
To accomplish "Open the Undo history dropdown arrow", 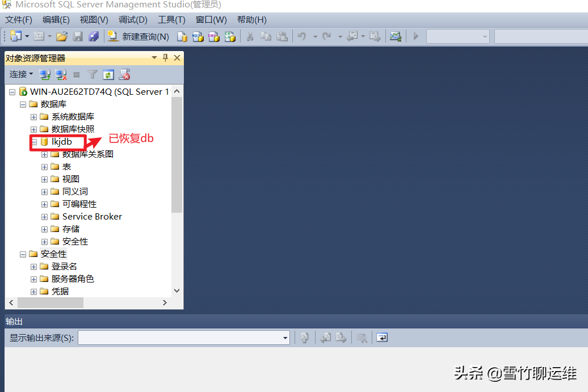I will coord(315,37).
